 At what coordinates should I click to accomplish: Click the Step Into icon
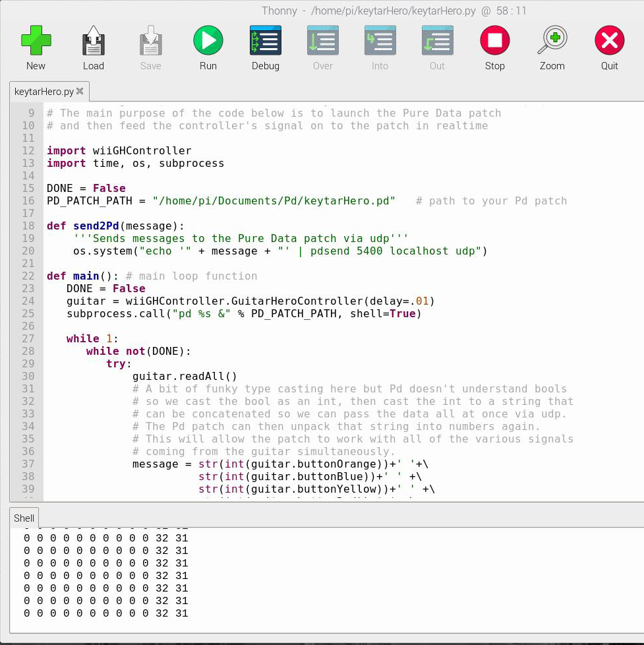coord(380,40)
